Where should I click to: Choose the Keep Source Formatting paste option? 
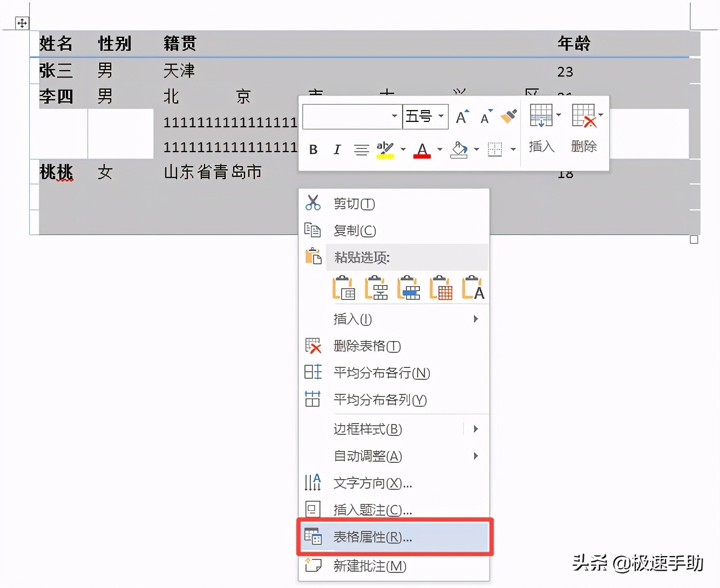(x=344, y=289)
